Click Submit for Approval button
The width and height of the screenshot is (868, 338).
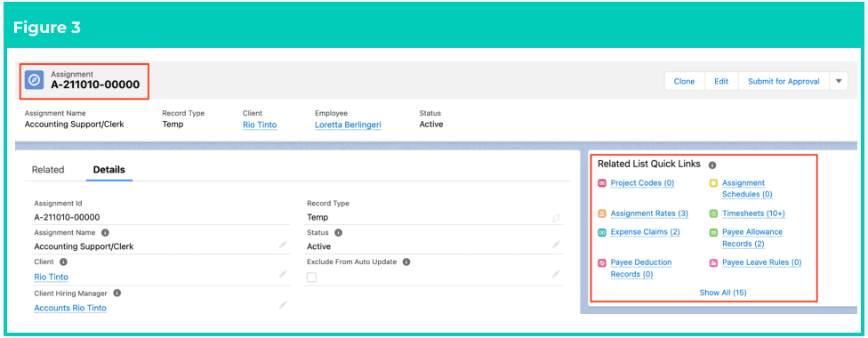tap(784, 82)
